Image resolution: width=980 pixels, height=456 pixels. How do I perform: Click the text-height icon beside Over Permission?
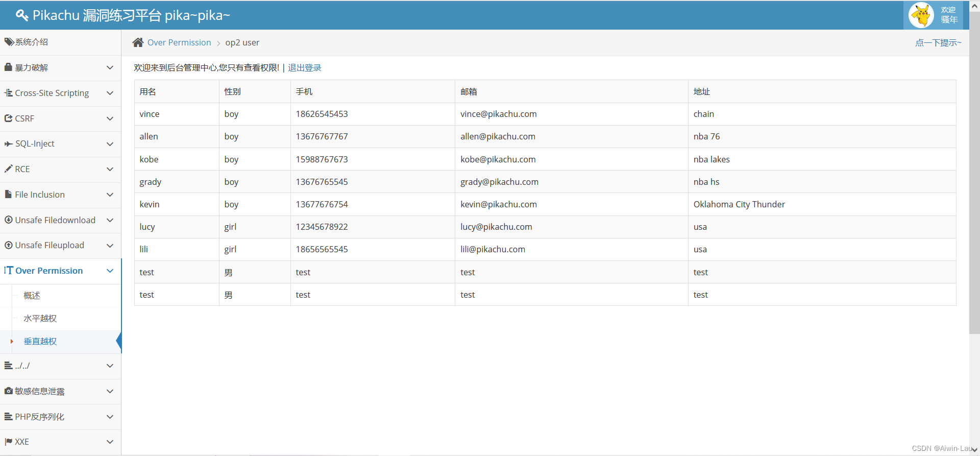(x=8, y=270)
